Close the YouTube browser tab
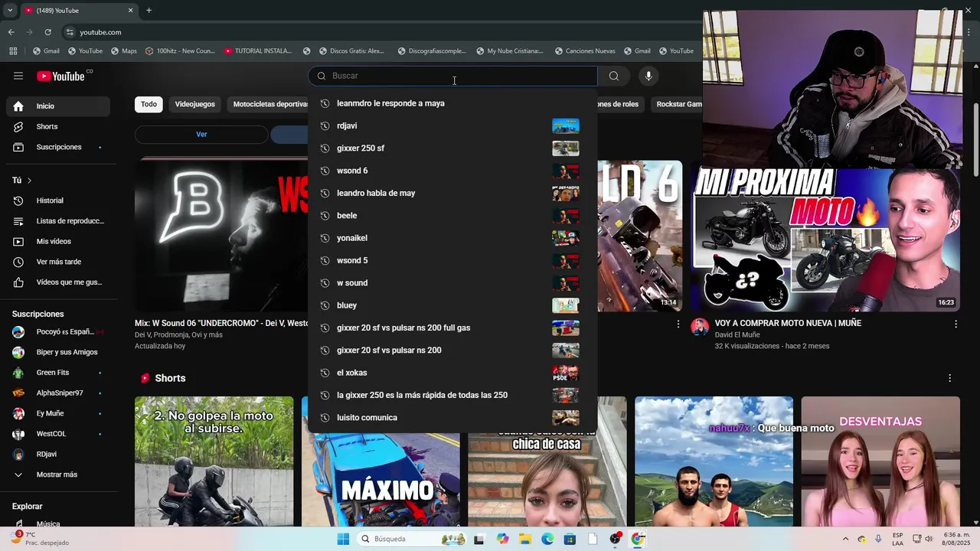Screen dimensions: 980x551 (x=130, y=10)
